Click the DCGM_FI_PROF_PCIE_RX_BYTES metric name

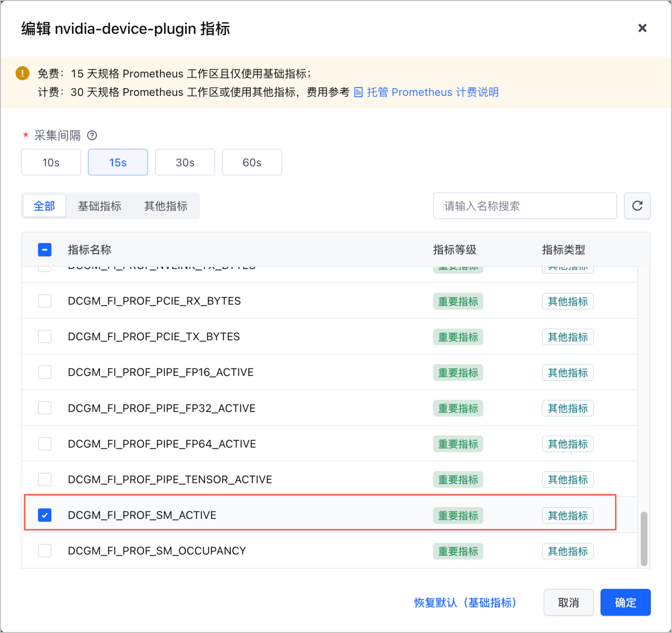154,301
